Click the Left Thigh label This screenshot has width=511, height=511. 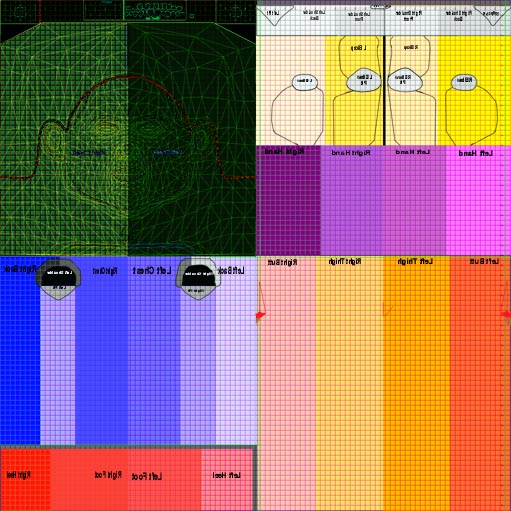[x=415, y=262]
